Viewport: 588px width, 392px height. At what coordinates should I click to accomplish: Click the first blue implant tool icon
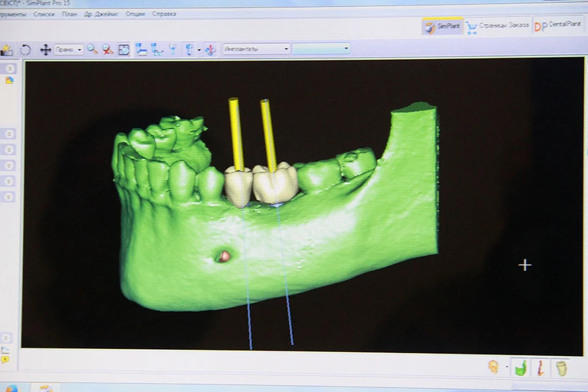(x=141, y=49)
